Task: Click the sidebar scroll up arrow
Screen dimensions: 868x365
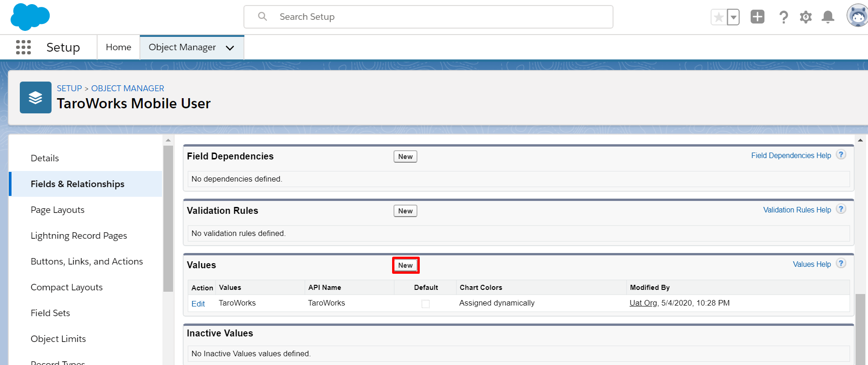Action: coord(168,140)
